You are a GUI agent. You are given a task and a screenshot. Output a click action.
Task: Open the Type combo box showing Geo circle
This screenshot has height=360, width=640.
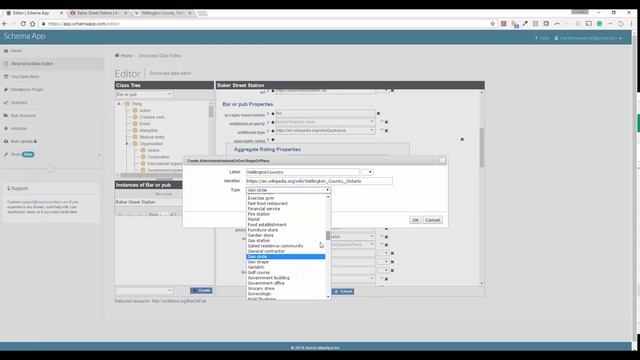click(288, 190)
